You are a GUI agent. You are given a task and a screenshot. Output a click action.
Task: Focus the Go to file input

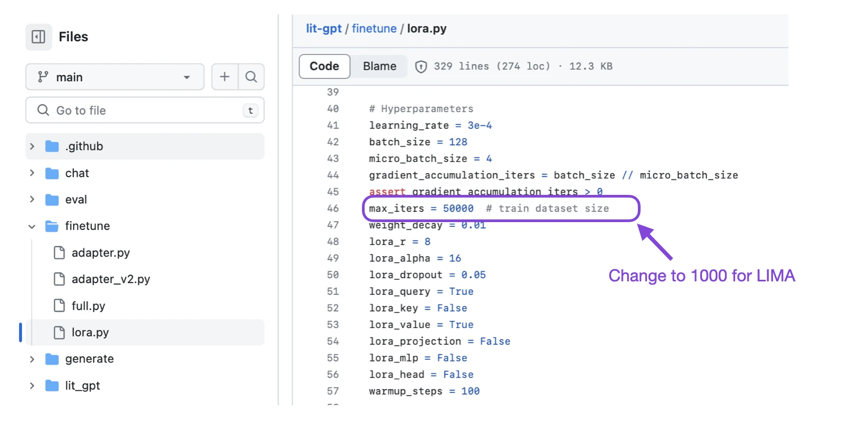pos(145,110)
